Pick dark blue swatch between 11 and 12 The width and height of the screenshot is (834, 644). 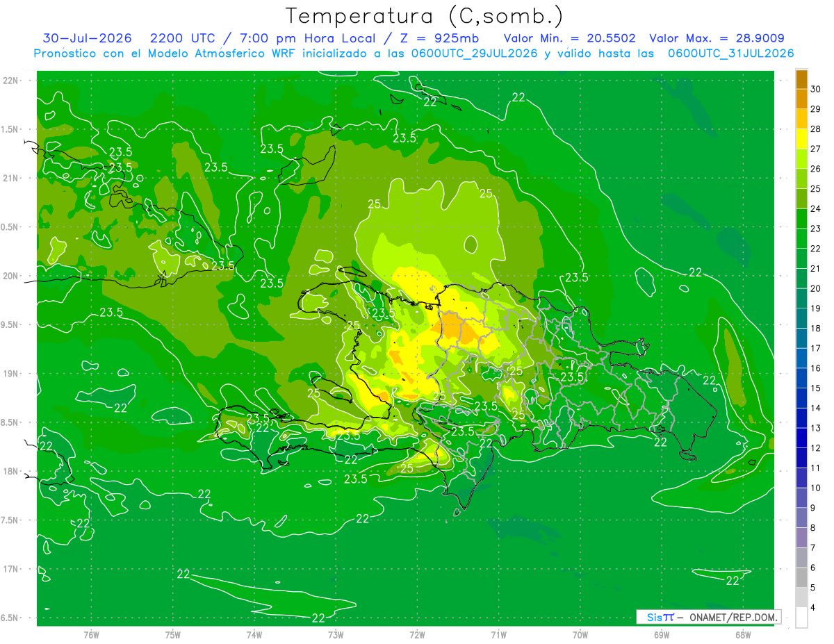pos(801,458)
